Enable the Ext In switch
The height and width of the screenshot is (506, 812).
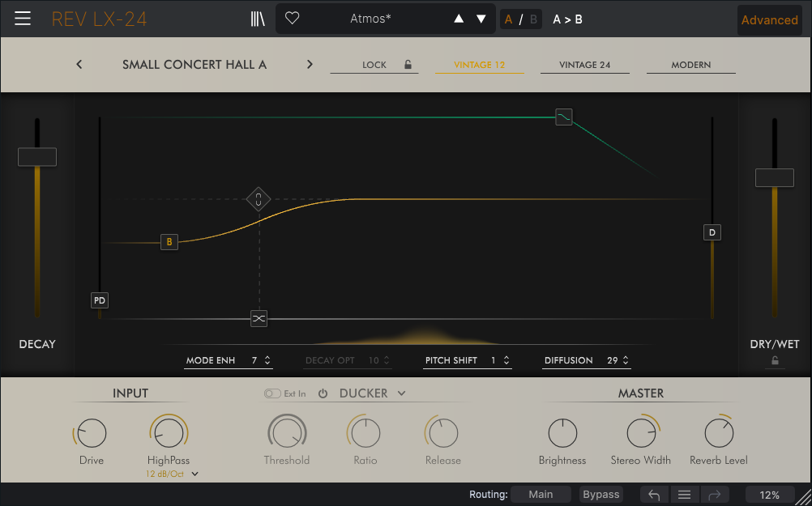pos(272,393)
